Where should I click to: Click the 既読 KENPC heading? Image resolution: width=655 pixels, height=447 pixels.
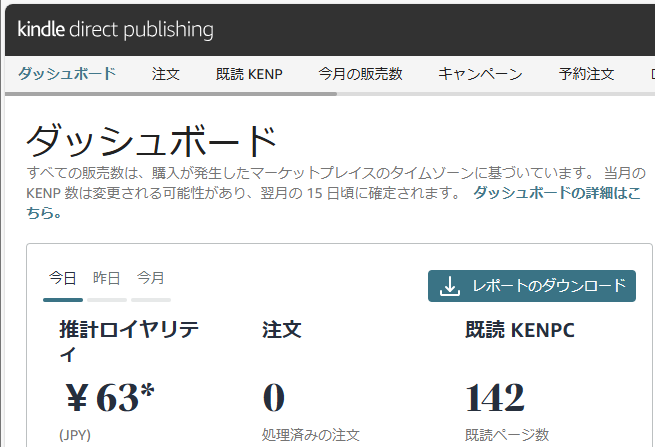(x=520, y=330)
